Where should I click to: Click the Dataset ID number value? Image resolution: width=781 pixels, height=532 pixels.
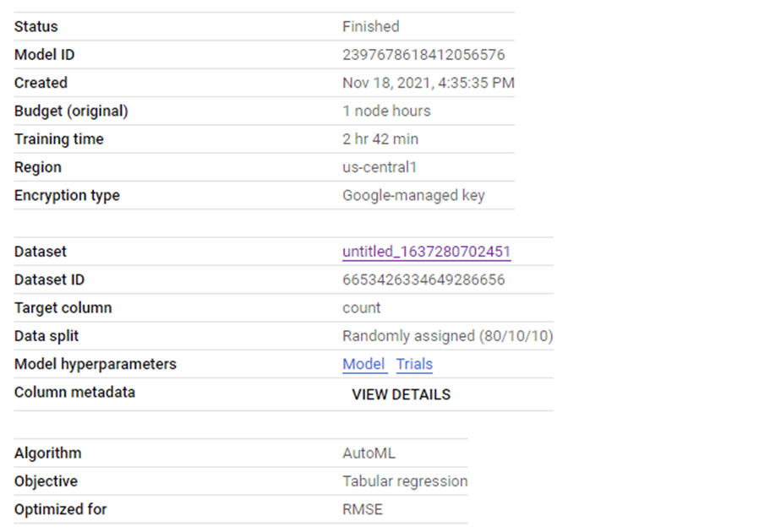point(423,280)
